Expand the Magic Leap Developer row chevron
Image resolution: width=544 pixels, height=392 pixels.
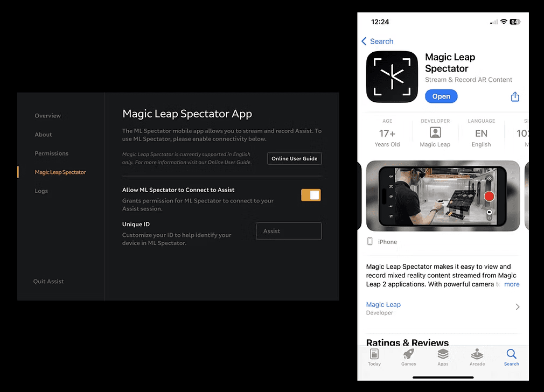coord(517,307)
